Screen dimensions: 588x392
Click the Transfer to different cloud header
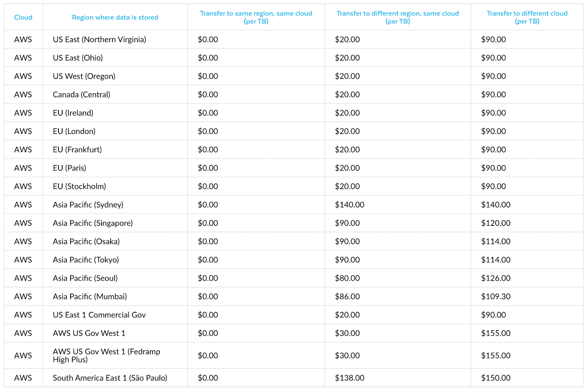coord(527,17)
